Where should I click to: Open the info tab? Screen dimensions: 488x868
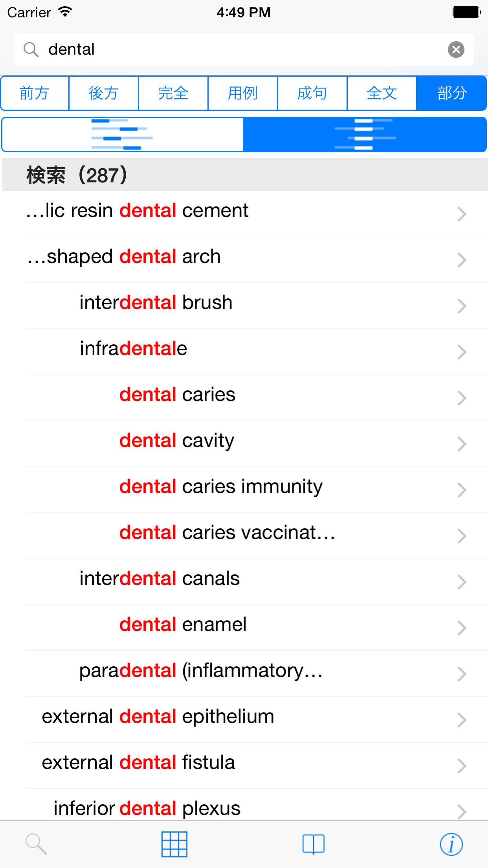click(451, 844)
